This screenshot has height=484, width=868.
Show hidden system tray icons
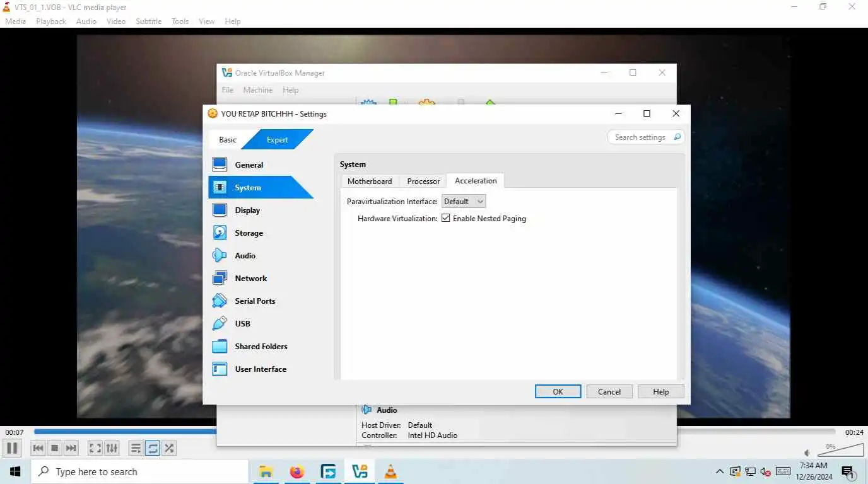click(x=720, y=471)
